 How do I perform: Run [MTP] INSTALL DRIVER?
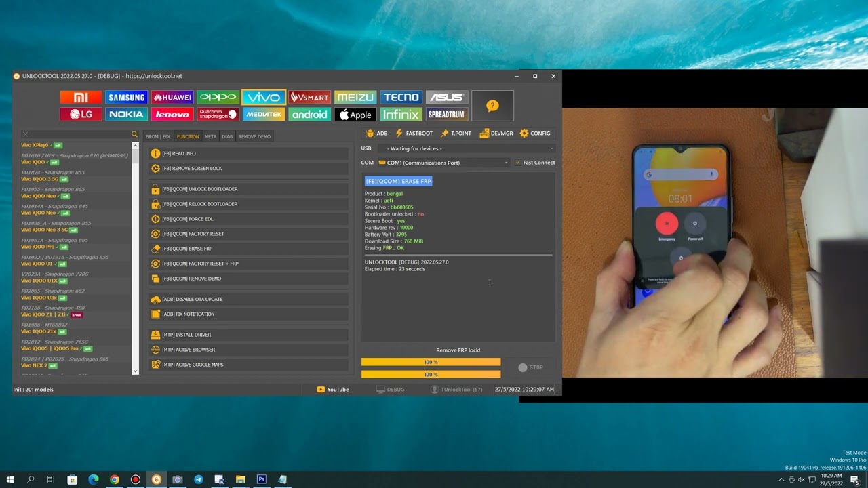pyautogui.click(x=248, y=335)
